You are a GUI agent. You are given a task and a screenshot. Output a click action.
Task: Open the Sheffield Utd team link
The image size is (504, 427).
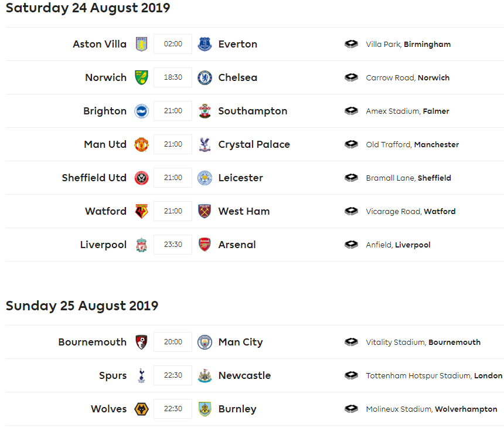[x=94, y=178]
